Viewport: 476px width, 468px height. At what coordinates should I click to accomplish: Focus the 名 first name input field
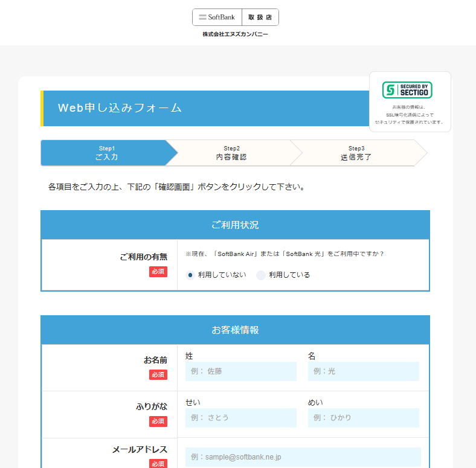pos(363,371)
